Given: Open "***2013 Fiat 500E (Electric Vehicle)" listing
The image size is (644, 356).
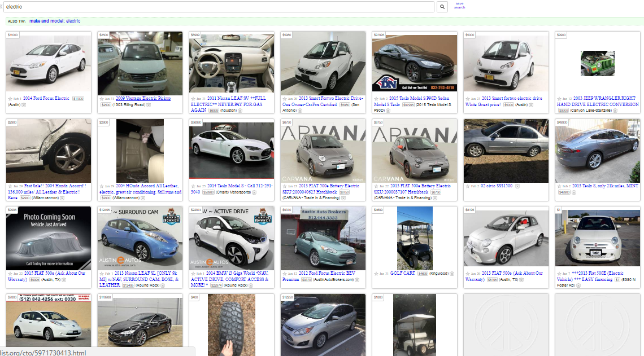Looking at the screenshot, I should point(590,276).
